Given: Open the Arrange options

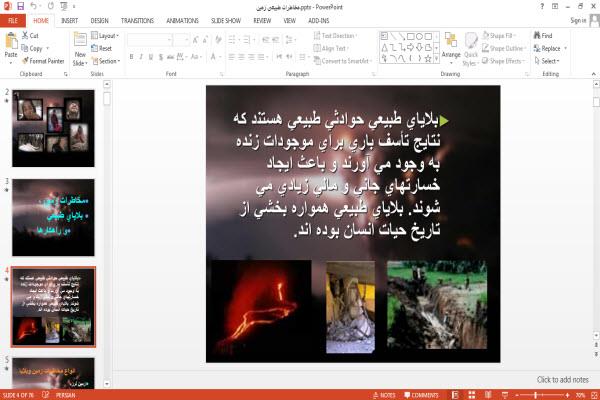Looking at the screenshot, I should (451, 49).
